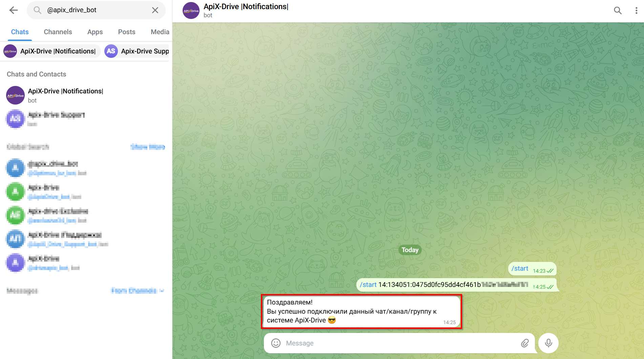Click the magnifier icon in the sidebar search
Screen dimensions: 644x359
coord(37,10)
